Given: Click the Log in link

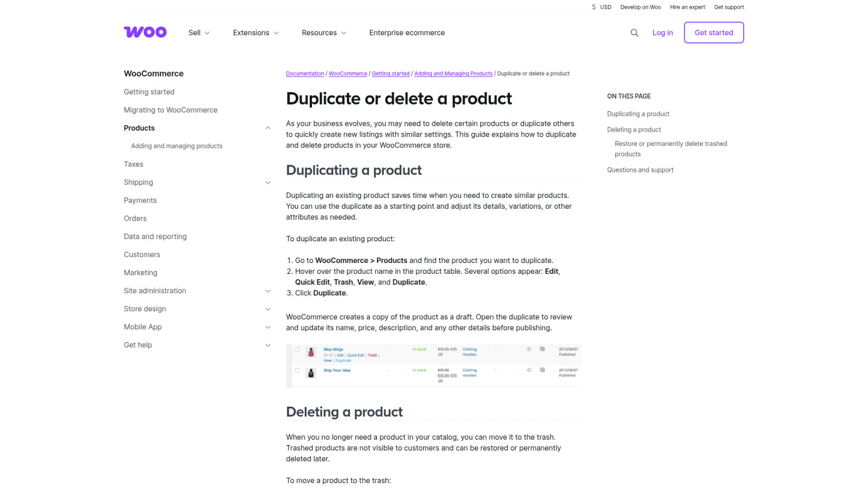Looking at the screenshot, I should click(662, 33).
